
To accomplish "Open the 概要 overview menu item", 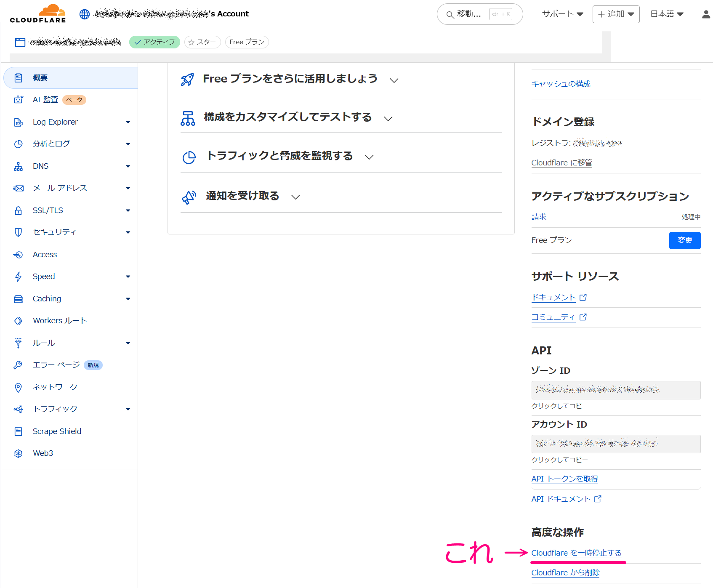I will (71, 78).
